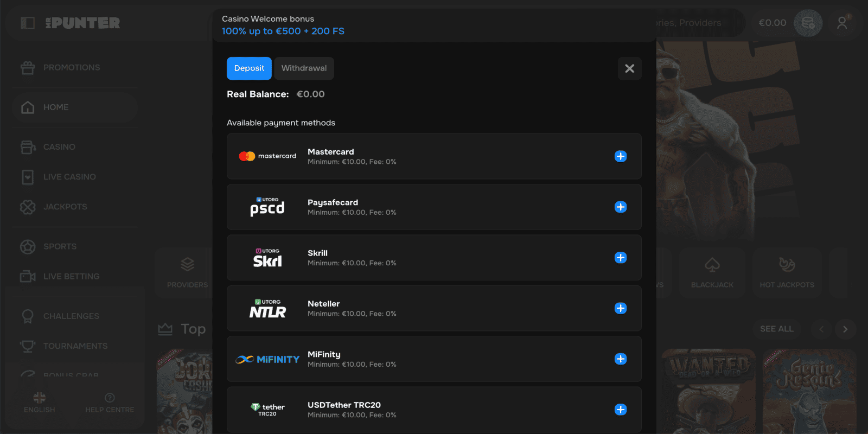The height and width of the screenshot is (434, 868).
Task: Click the Casino Welcome bonus banner
Action: 283,25
